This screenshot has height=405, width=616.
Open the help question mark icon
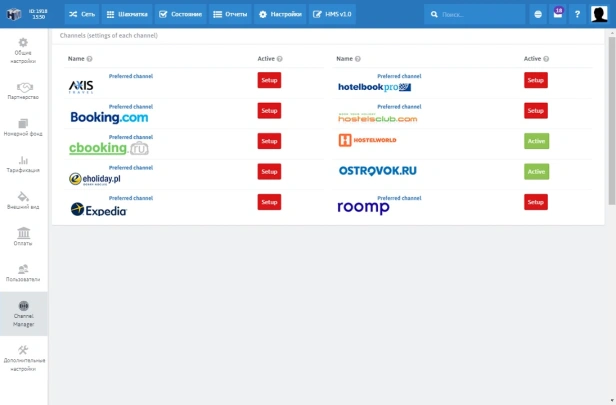(x=577, y=14)
